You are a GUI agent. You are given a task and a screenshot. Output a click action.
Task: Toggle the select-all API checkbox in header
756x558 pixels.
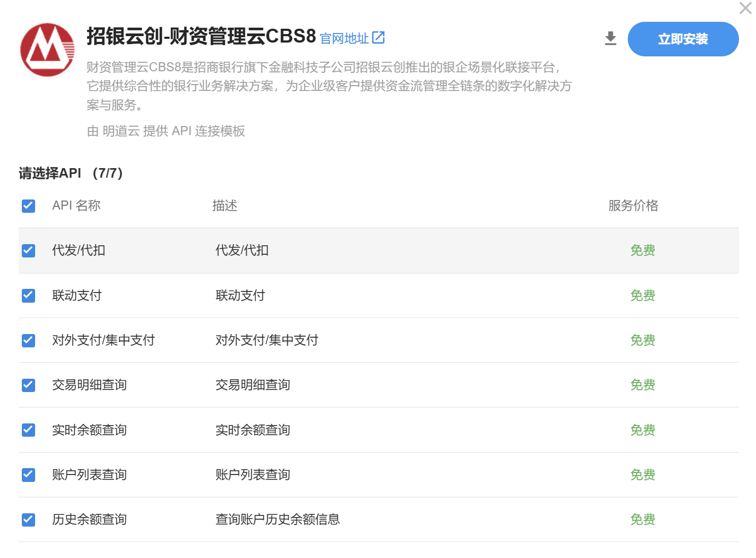(x=28, y=206)
